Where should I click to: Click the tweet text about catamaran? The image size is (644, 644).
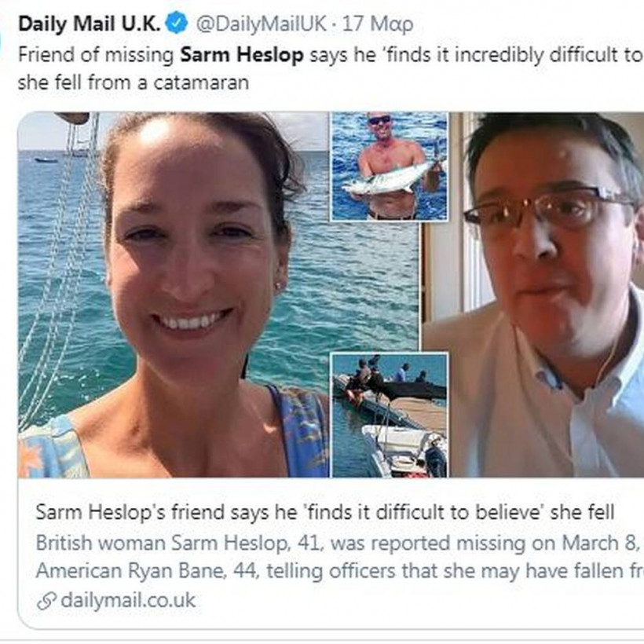pyautogui.click(x=331, y=68)
